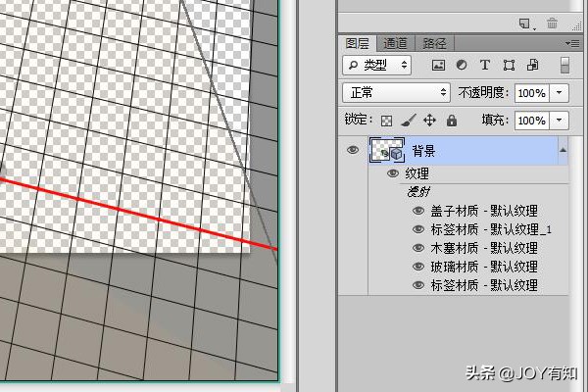Open the 填充 slider arrow
588x392 pixels.
tap(560, 120)
